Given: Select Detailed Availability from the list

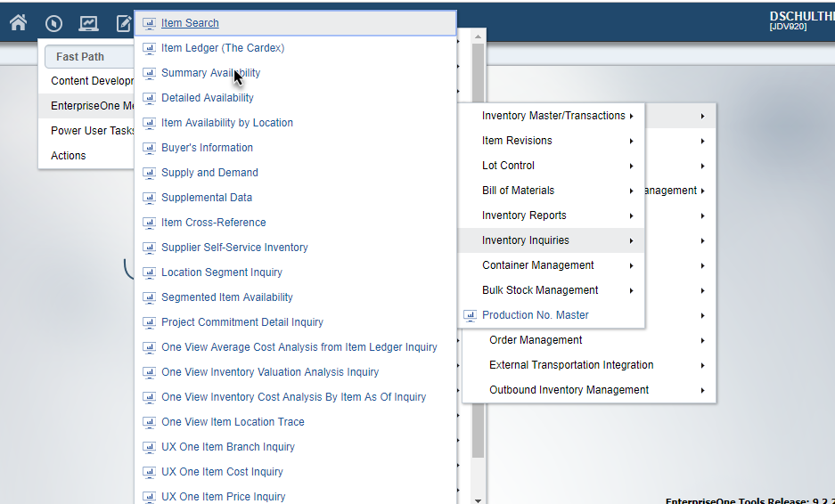Looking at the screenshot, I should point(208,98).
